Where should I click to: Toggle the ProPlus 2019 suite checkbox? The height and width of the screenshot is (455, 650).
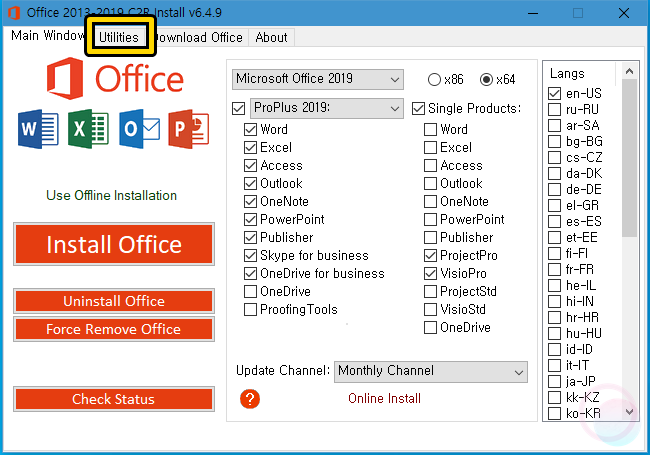click(x=238, y=109)
